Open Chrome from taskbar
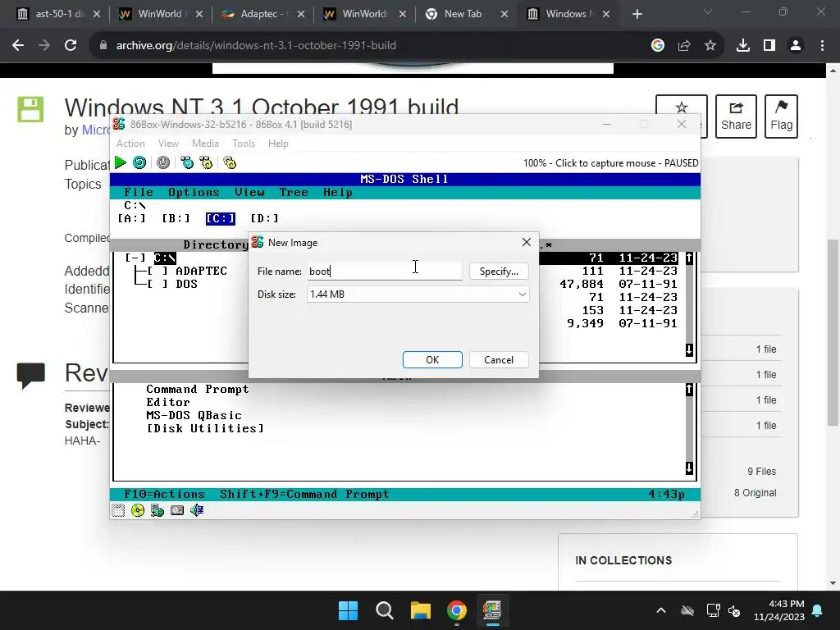This screenshot has height=630, width=840. (457, 610)
